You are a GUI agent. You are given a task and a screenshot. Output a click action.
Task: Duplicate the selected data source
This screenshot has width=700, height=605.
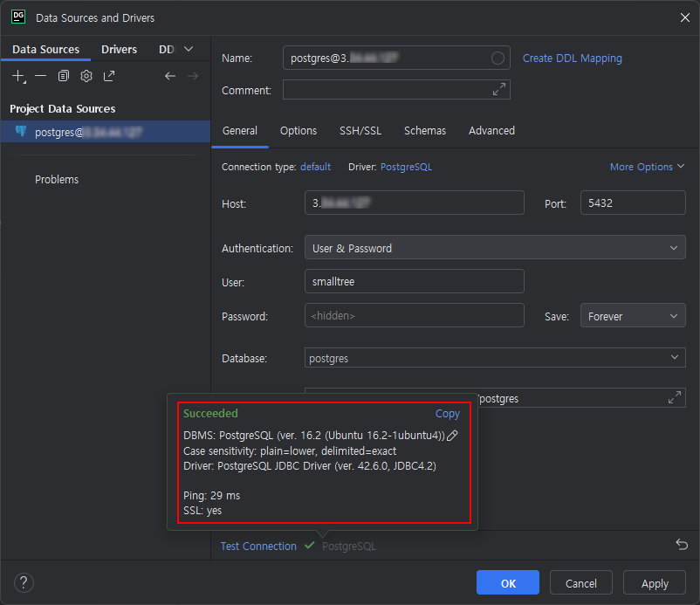click(x=64, y=76)
